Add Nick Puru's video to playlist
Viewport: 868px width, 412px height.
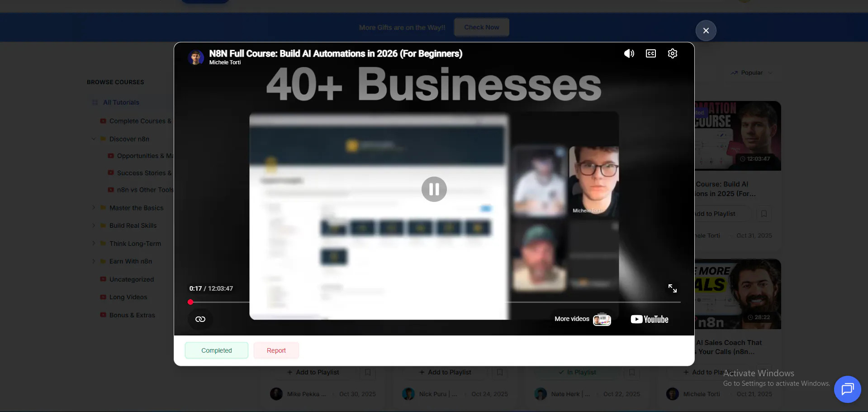click(445, 372)
